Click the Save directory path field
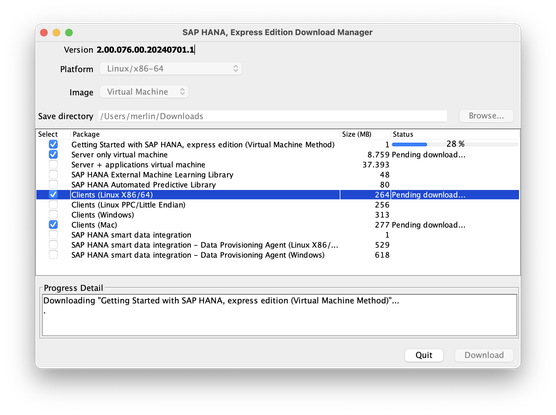Viewport: 556px width, 415px height. pyautogui.click(x=272, y=116)
